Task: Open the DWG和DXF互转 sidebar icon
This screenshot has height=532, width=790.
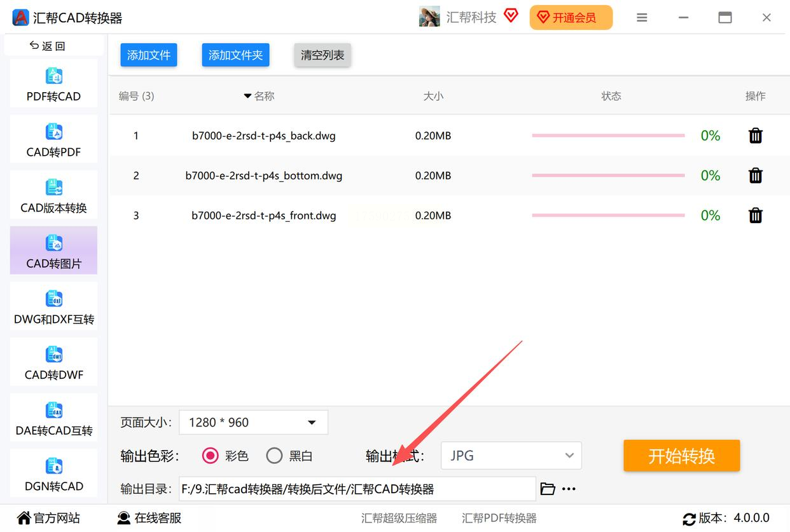Action: click(54, 299)
